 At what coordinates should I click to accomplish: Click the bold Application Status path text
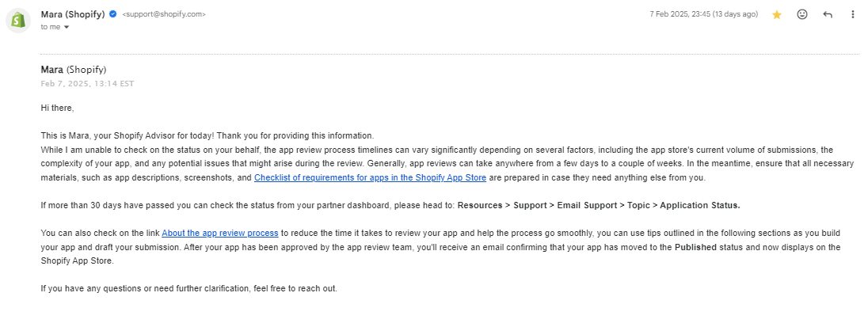599,205
